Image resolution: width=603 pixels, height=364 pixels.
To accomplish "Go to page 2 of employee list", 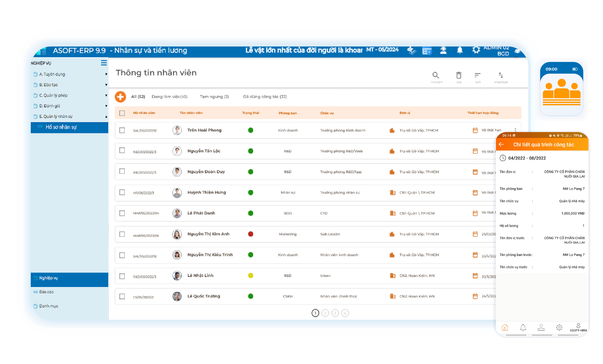I will pyautogui.click(x=325, y=313).
